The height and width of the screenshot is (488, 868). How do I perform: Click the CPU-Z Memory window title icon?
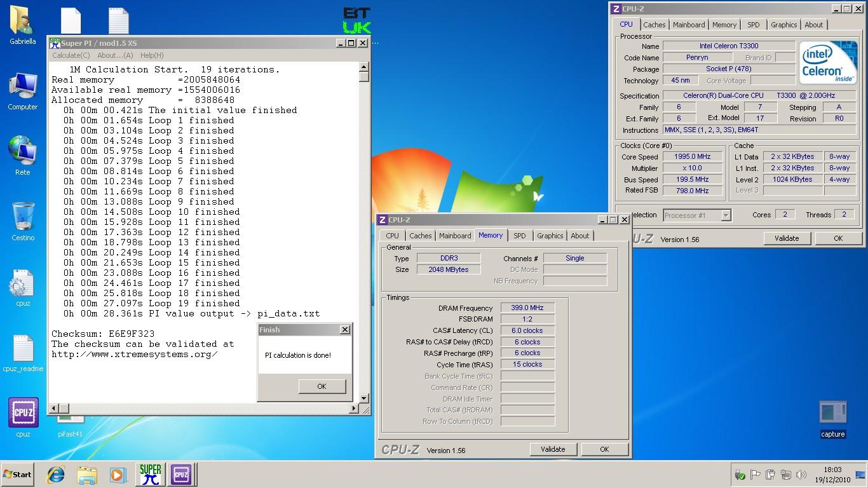point(383,220)
